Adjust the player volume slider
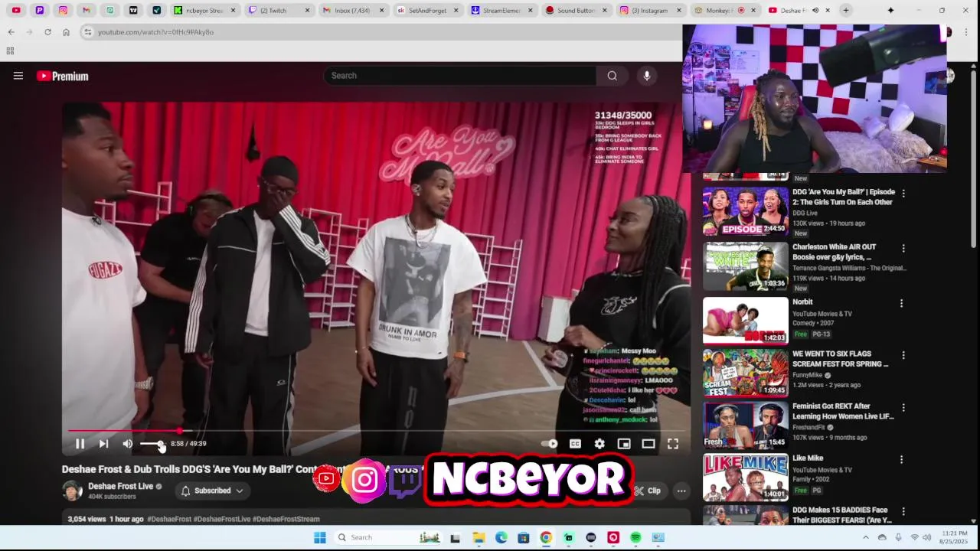This screenshot has height=551, width=980. pos(152,444)
